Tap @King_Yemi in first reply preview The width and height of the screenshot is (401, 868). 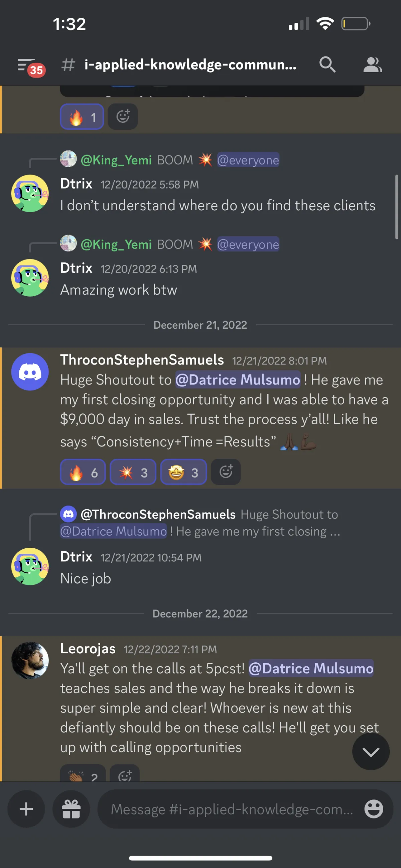tap(116, 160)
